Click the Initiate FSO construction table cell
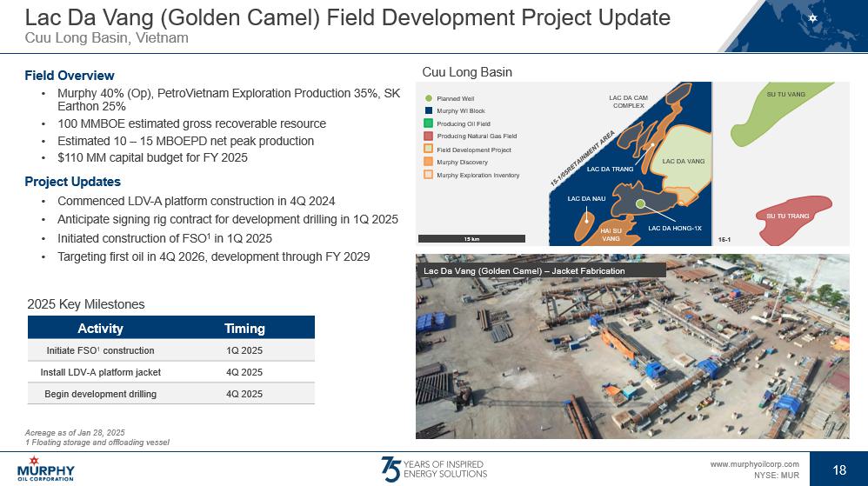The height and width of the screenshot is (486, 868). tap(100, 350)
